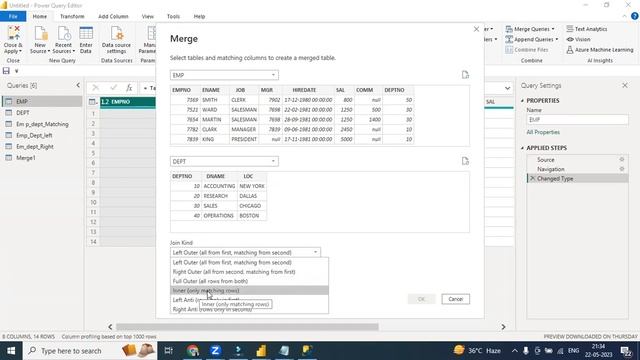
Task: Click the DEPTNO column header in EMP preview
Action: (x=398, y=90)
